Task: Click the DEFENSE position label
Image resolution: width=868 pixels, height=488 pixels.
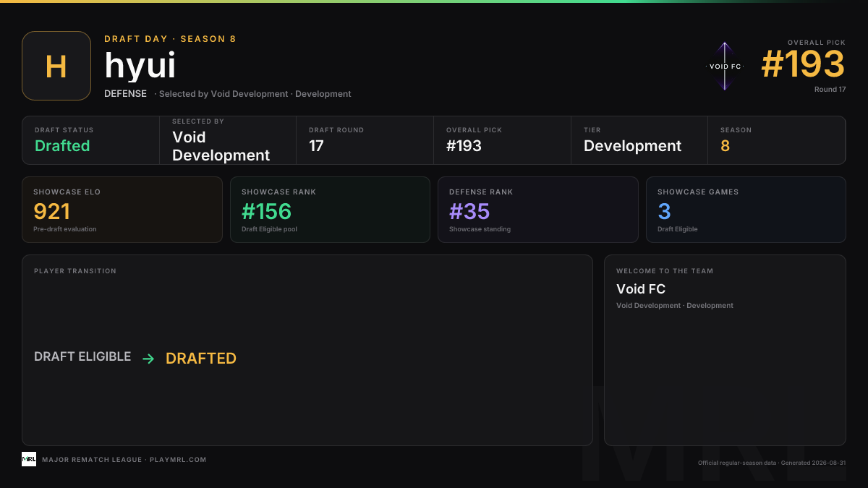Action: point(125,94)
